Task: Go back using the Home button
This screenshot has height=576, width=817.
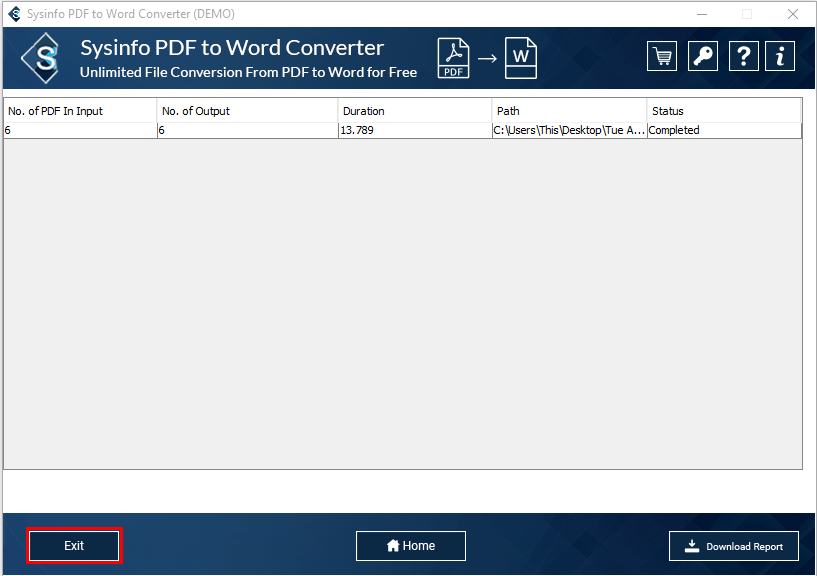Action: click(411, 546)
